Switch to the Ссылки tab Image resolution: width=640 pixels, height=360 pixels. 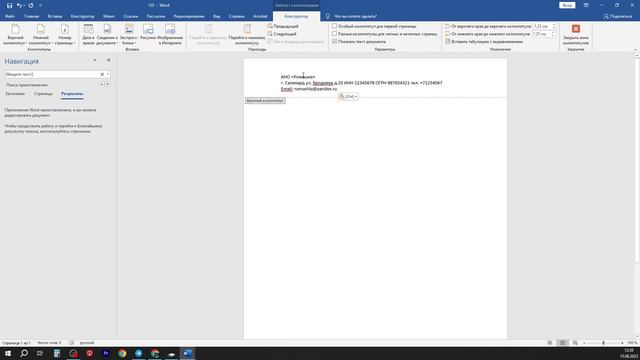[x=131, y=16]
